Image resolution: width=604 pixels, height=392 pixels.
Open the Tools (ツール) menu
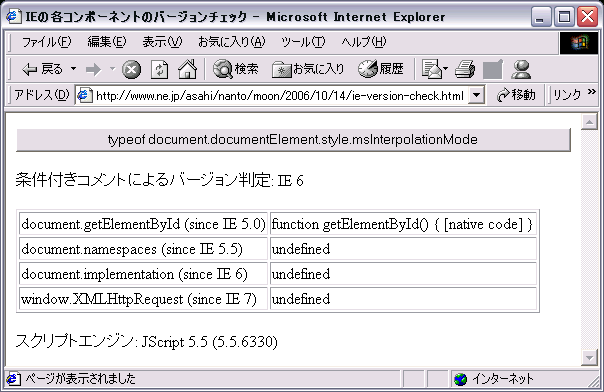[x=303, y=42]
